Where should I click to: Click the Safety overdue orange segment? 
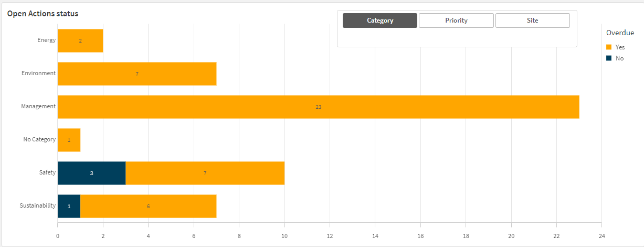click(205, 173)
